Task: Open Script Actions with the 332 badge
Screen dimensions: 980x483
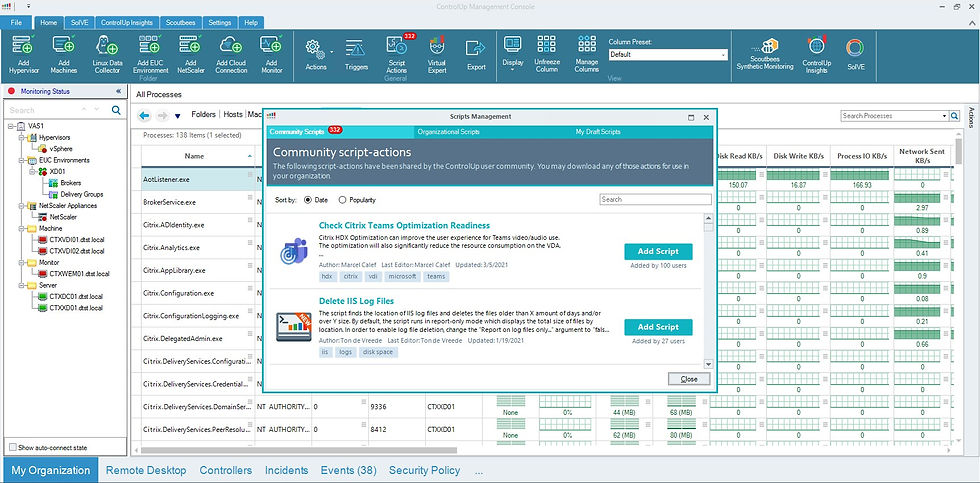Action: click(396, 54)
